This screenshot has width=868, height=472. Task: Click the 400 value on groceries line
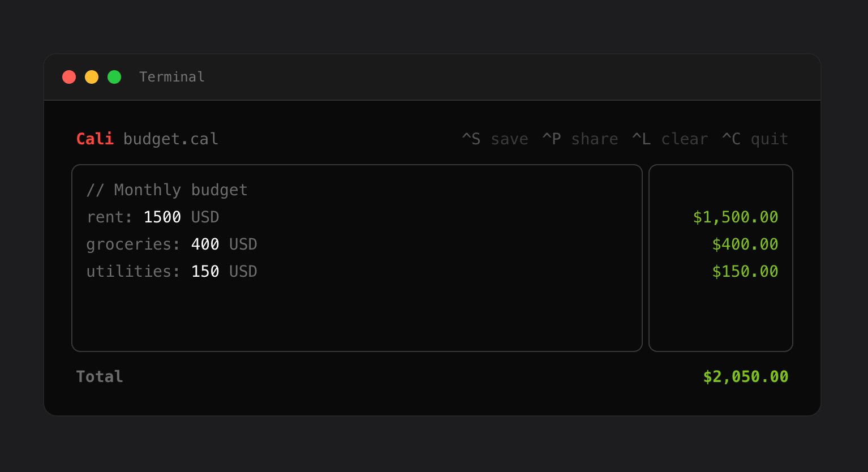205,244
